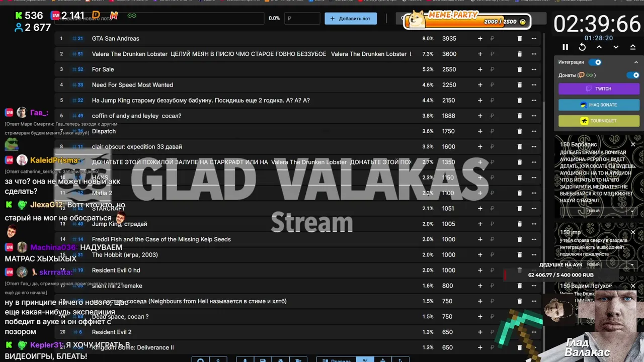Delete the Dispatch lot

pos(520,131)
